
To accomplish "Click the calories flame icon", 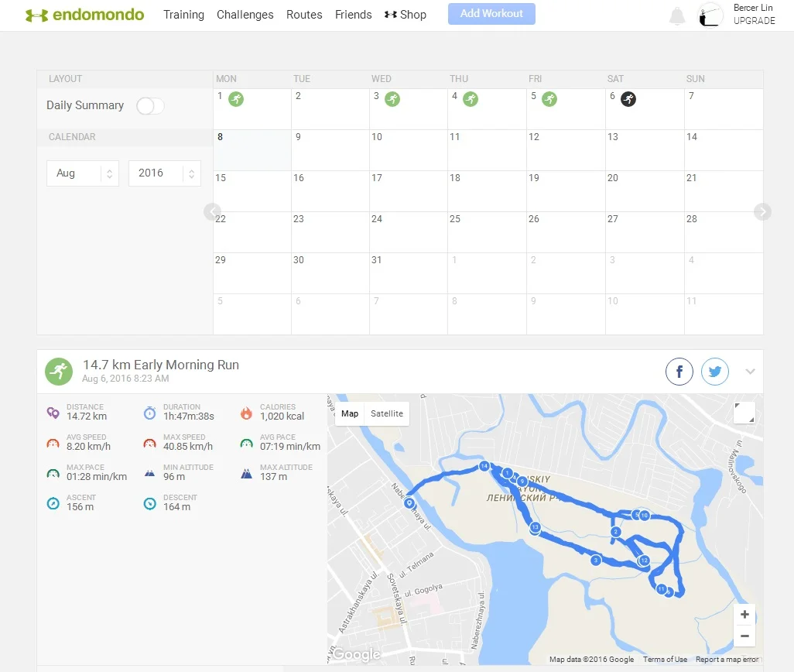I will 247,413.
